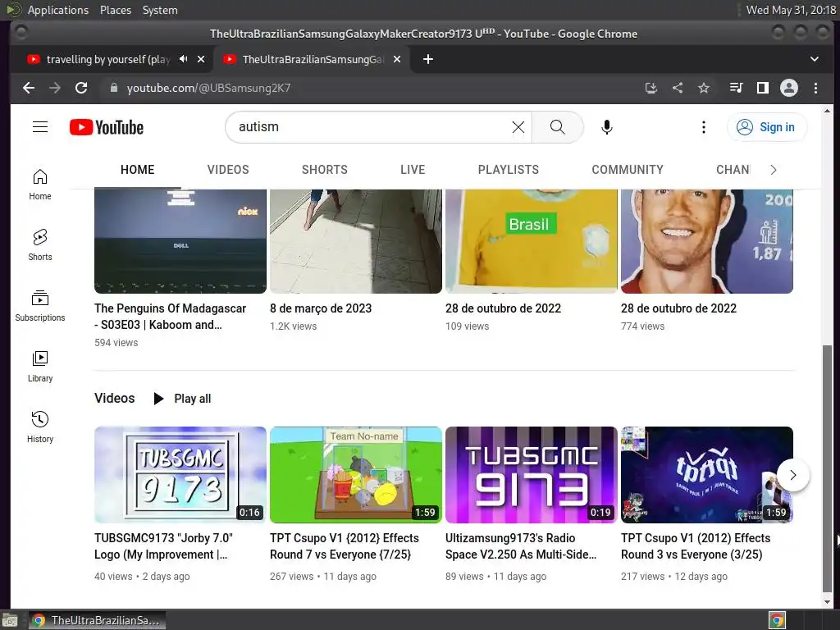This screenshot has width=840, height=630.
Task: Switch to travelling by yourself tab
Action: click(107, 59)
